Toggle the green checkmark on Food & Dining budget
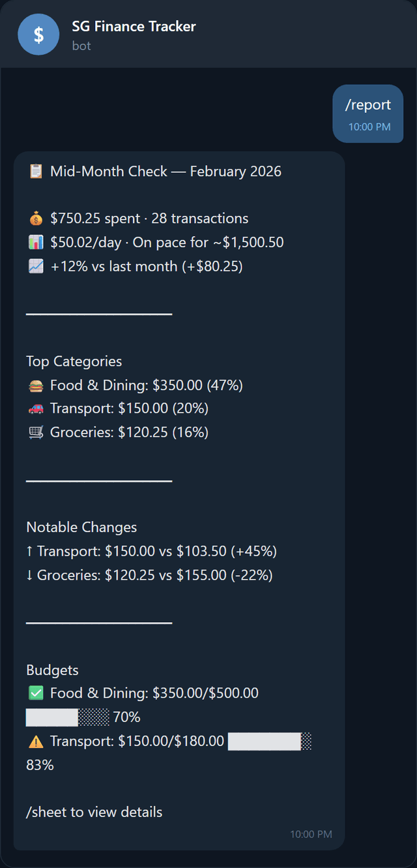417x868 pixels. coord(36,693)
